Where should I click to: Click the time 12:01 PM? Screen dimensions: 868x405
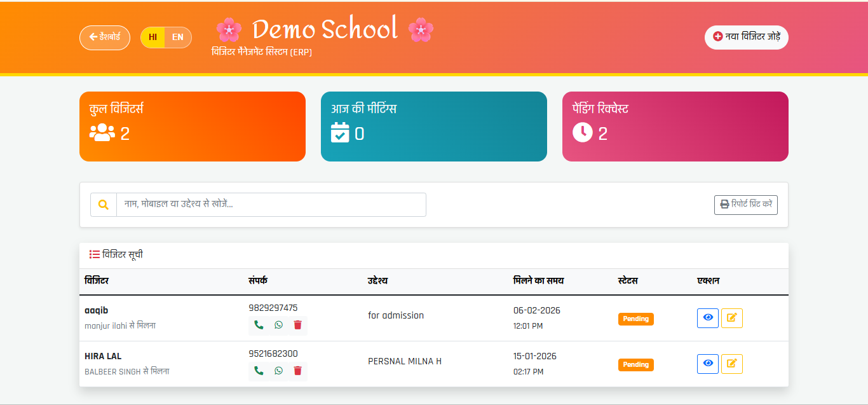[x=528, y=326]
